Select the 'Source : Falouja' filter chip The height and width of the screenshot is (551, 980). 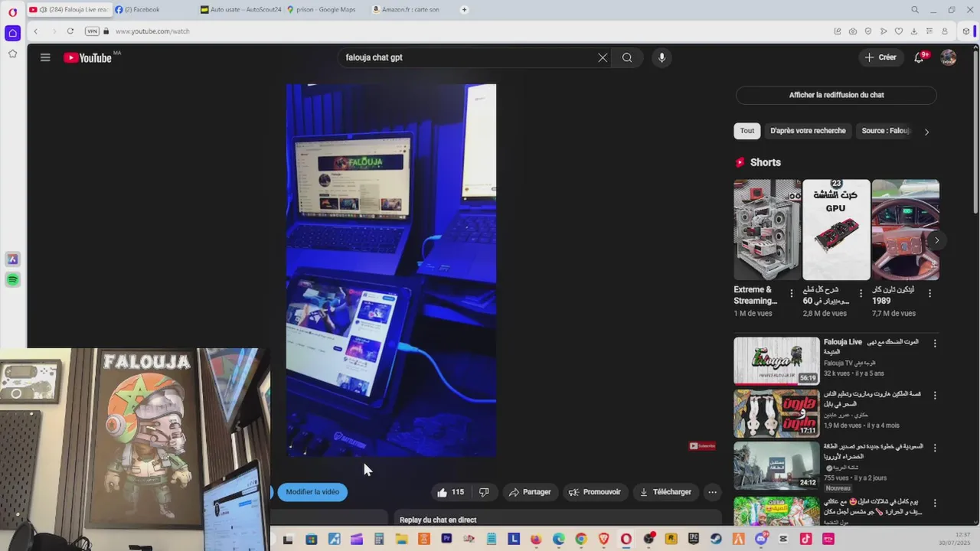click(885, 131)
